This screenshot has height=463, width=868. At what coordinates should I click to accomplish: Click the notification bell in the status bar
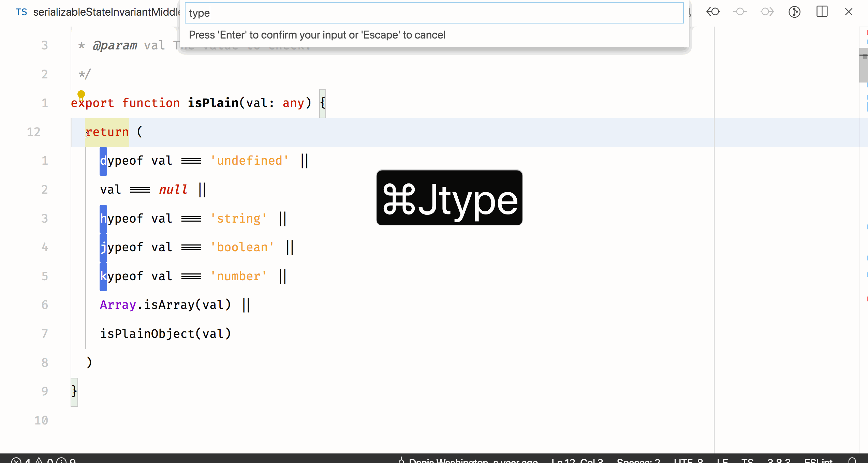852,460
